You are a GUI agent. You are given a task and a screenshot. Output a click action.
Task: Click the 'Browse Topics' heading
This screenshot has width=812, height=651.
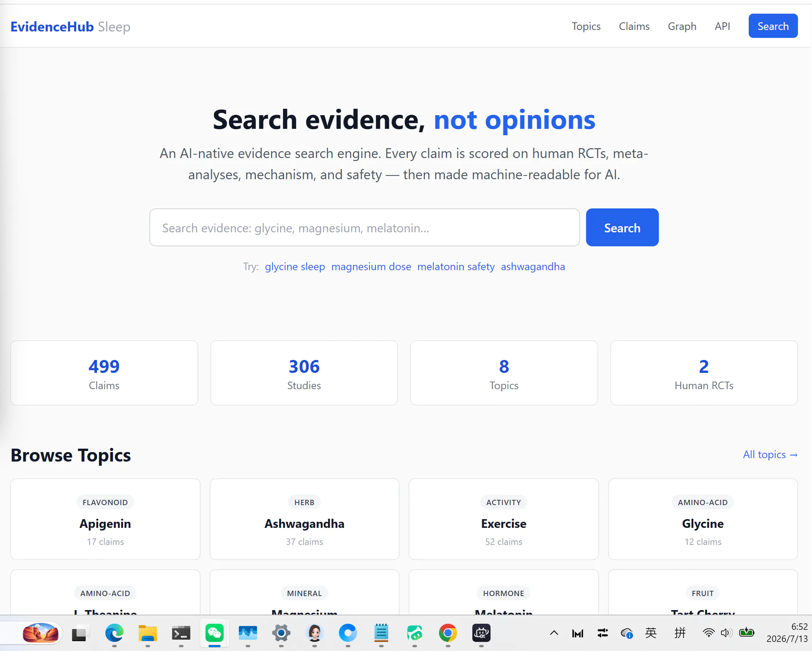[71, 455]
